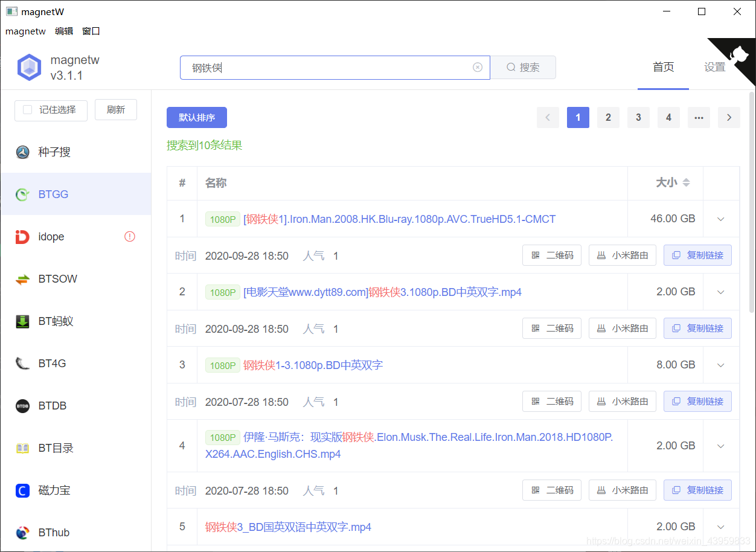Show 二维码 for the 8.00 GB result
Image resolution: width=756 pixels, height=552 pixels.
pos(552,402)
